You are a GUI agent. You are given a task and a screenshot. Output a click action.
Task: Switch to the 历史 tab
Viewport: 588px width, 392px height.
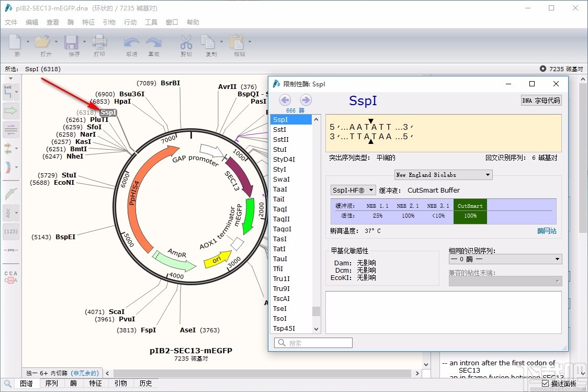click(x=146, y=383)
